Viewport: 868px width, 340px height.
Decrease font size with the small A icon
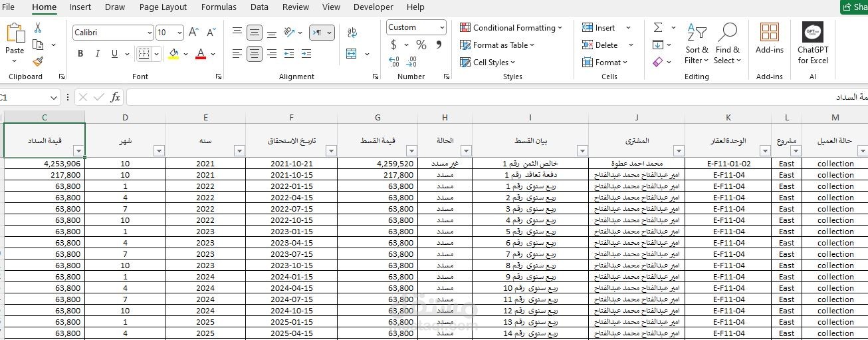click(211, 32)
